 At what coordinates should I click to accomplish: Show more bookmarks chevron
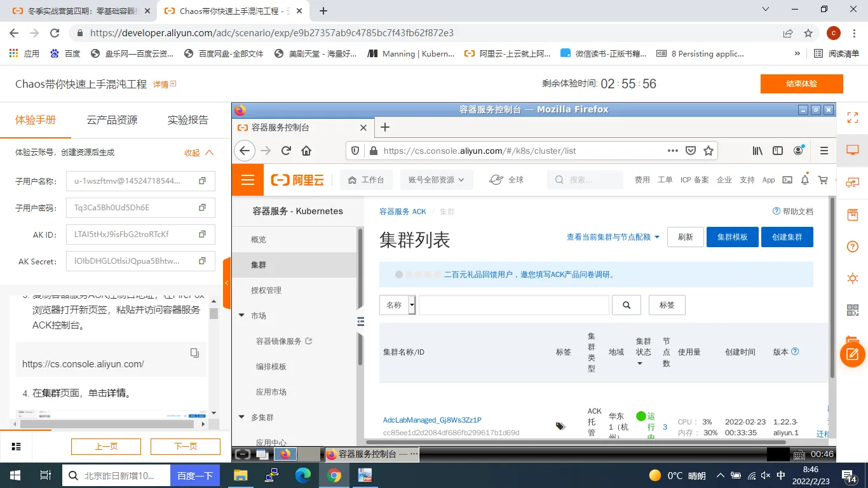(797, 53)
